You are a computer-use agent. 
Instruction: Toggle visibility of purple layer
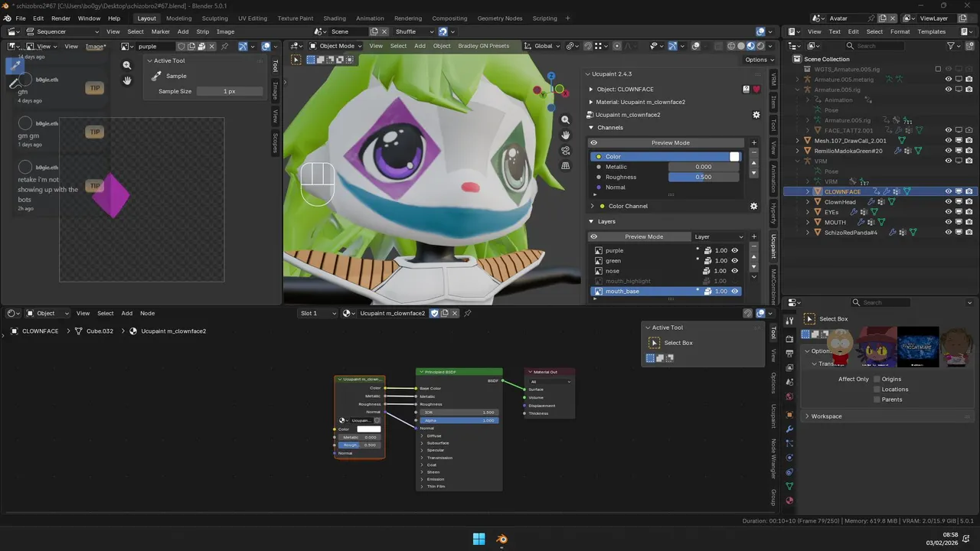pyautogui.click(x=735, y=250)
